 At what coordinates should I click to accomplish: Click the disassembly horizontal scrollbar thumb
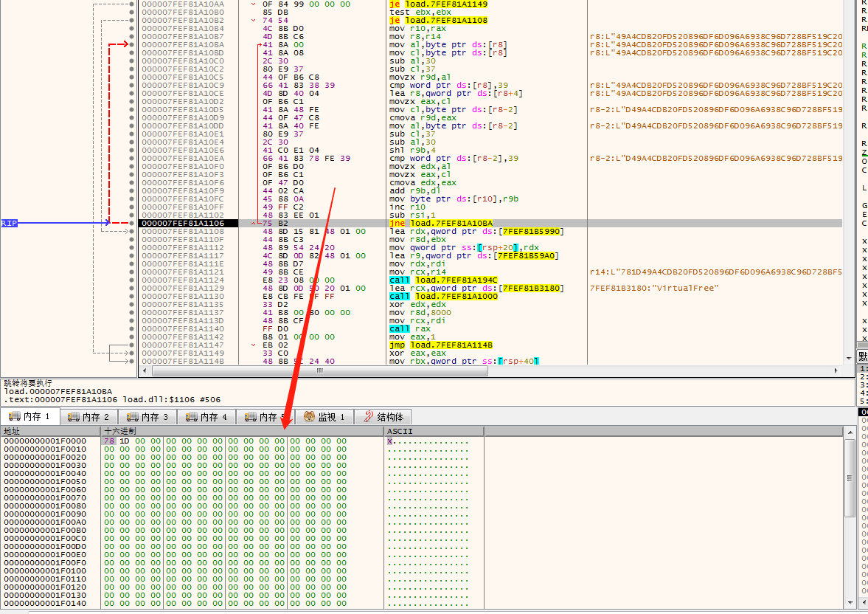point(320,370)
